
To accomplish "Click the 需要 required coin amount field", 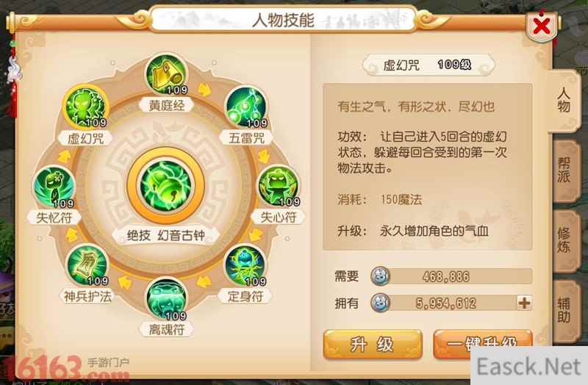I will point(451,276).
